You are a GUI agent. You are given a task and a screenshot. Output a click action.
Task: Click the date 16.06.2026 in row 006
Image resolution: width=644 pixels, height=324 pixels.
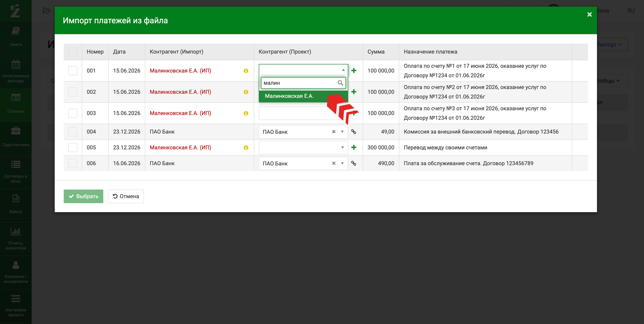(127, 163)
